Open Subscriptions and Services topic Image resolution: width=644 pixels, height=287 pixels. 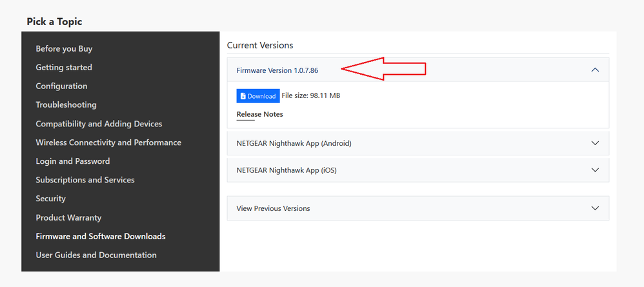85,180
